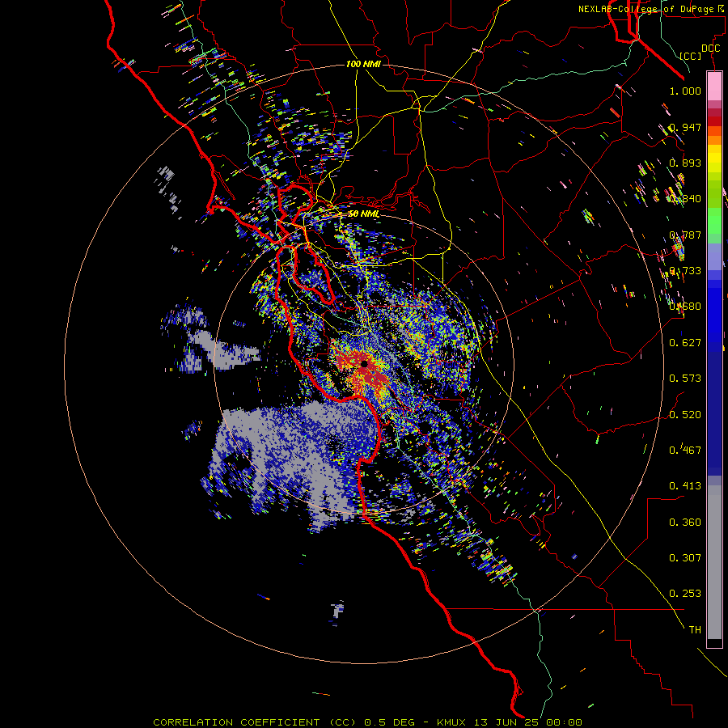
Task: Select the 0.627 scale value
Action: pos(685,343)
